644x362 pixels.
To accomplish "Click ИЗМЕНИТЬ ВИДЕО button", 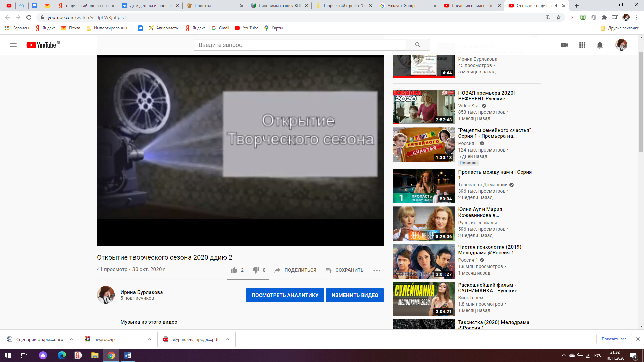I will [355, 295].
